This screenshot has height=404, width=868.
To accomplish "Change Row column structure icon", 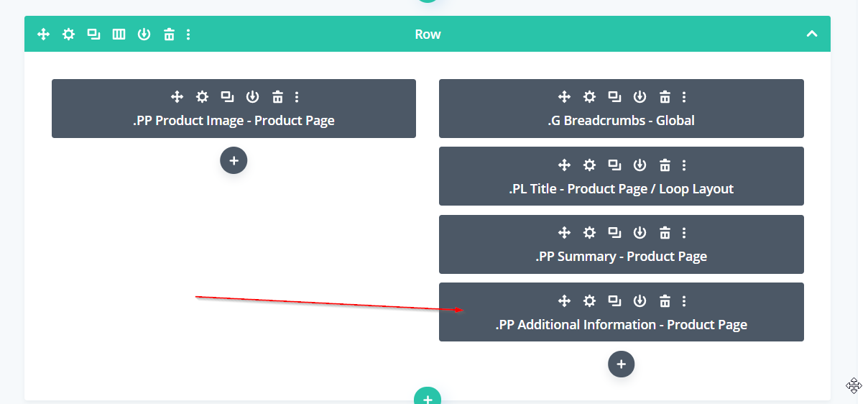I will (x=119, y=34).
